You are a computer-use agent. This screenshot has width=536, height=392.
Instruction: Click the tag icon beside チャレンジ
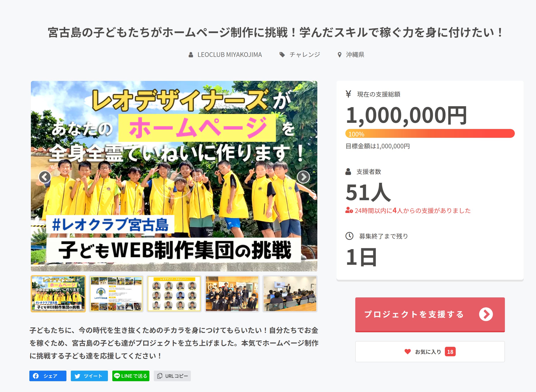click(x=282, y=55)
